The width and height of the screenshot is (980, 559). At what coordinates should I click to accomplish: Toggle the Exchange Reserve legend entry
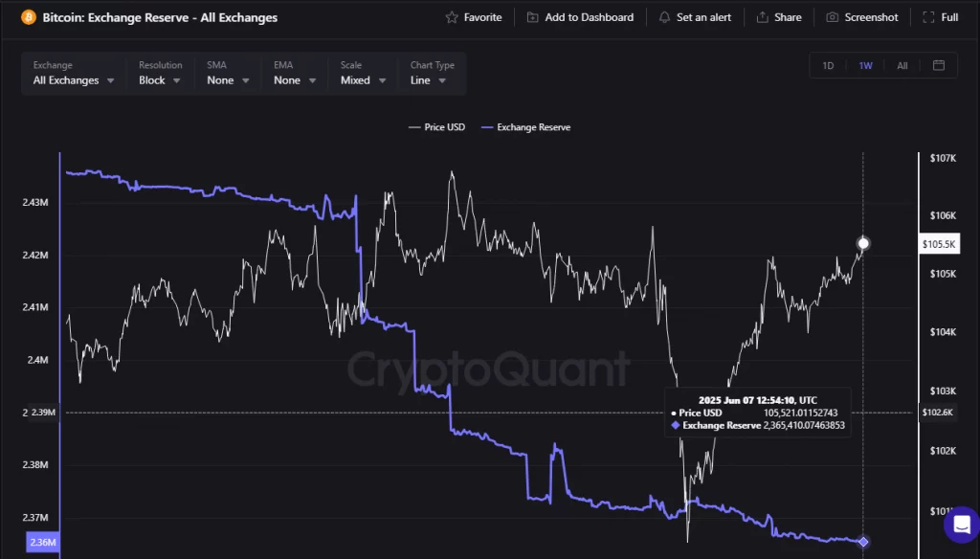point(525,126)
